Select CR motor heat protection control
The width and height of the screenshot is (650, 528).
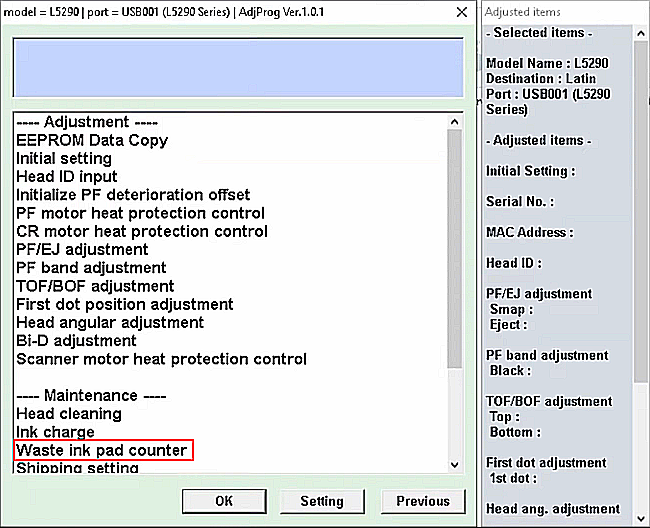(x=142, y=231)
